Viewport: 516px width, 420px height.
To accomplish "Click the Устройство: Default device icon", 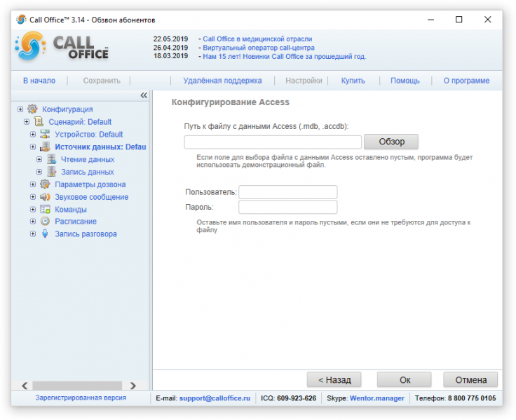I will point(45,134).
